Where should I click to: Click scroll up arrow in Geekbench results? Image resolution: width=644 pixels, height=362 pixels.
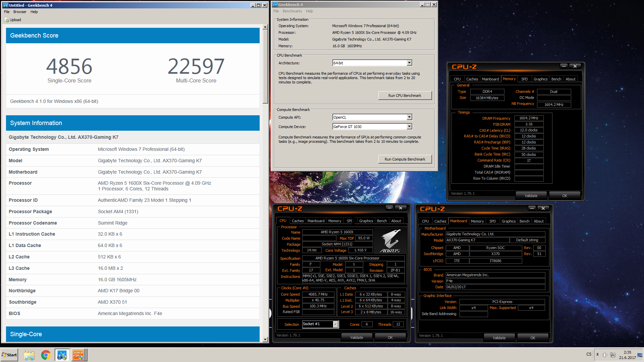265,27
